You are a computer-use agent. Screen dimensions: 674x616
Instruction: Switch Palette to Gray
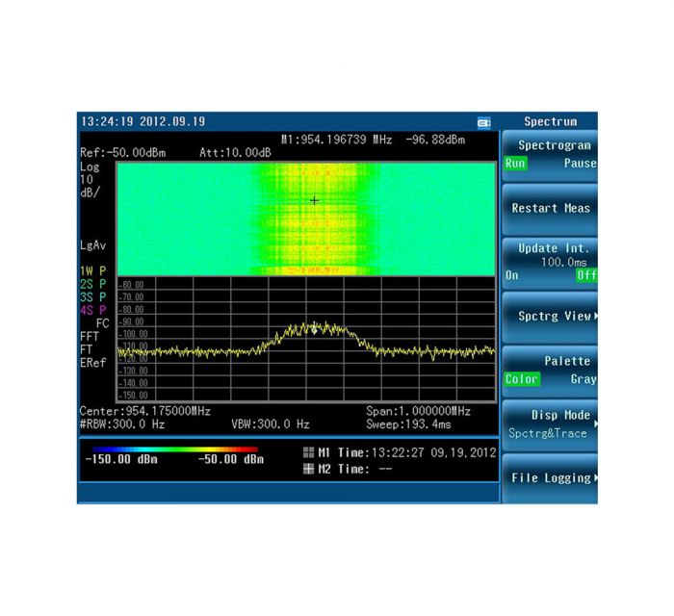[583, 379]
